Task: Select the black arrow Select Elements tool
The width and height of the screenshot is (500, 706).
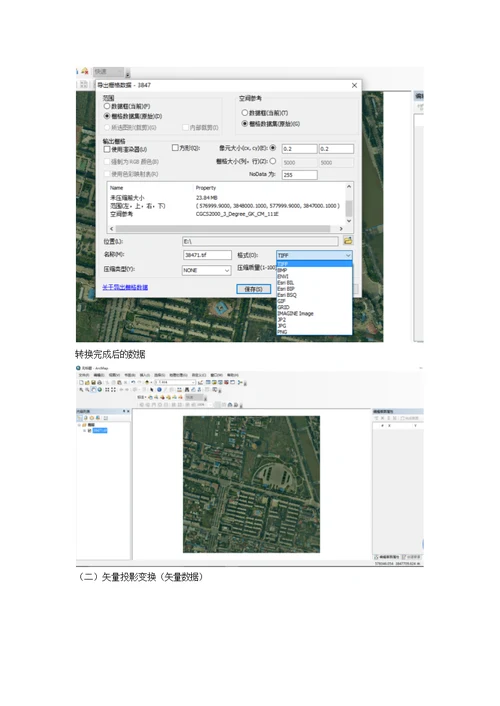Action: click(x=152, y=389)
